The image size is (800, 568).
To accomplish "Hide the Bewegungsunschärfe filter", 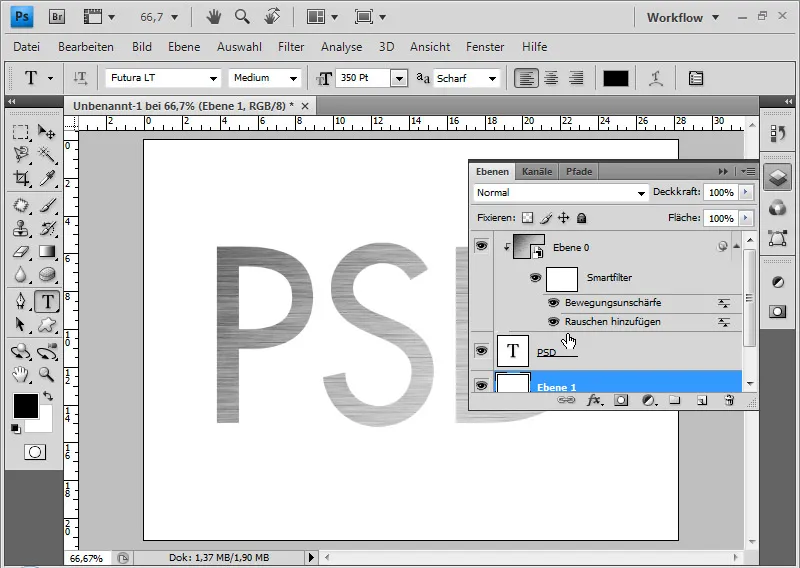I will point(553,303).
